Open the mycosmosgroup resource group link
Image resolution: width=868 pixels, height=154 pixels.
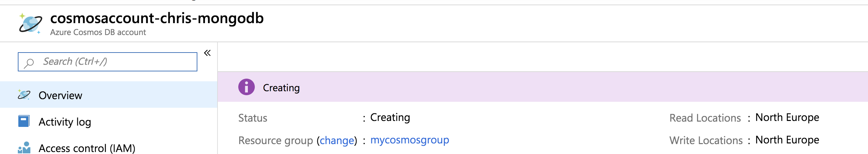coord(409,140)
